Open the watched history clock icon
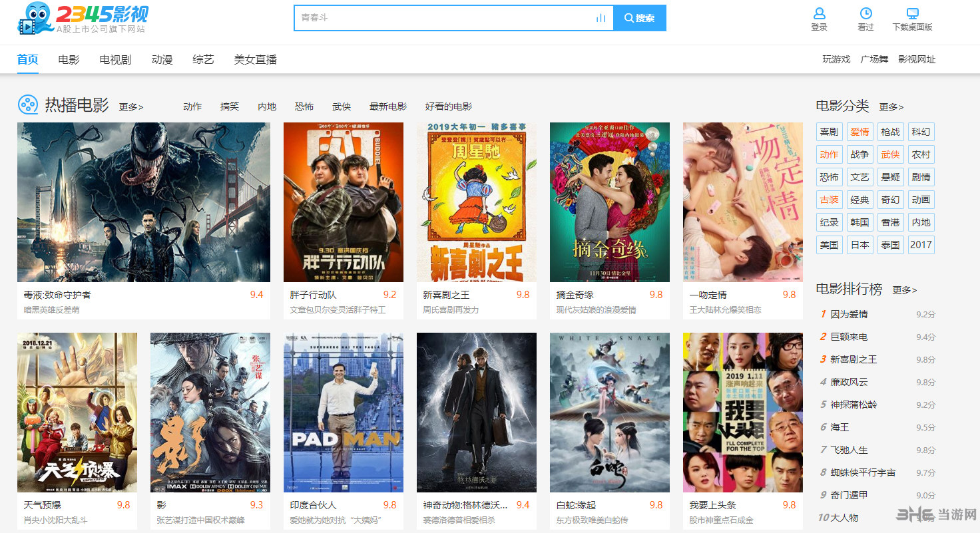 coord(865,13)
